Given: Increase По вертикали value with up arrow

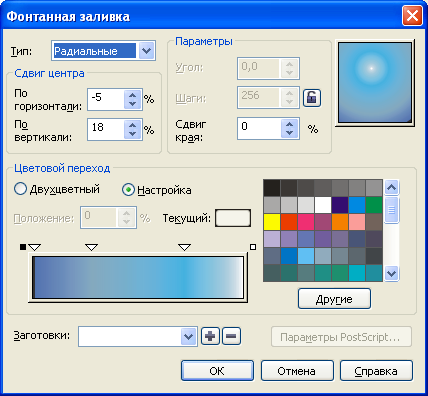Looking at the screenshot, I should coord(132,125).
